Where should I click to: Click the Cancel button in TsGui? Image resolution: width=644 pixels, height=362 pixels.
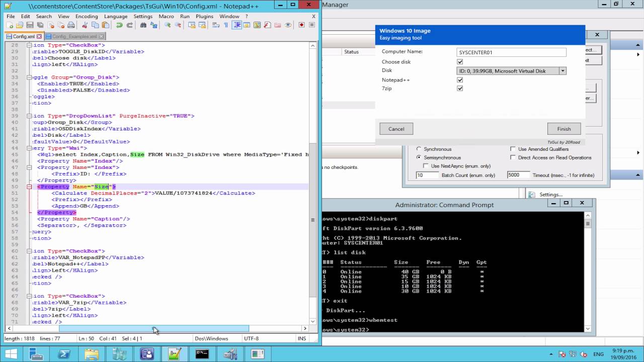click(396, 129)
